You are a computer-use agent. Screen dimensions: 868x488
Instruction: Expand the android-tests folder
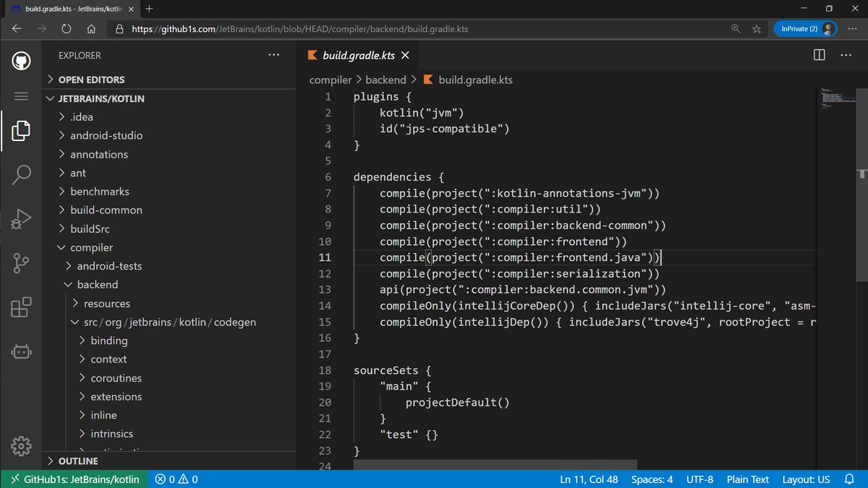[x=170, y=266]
